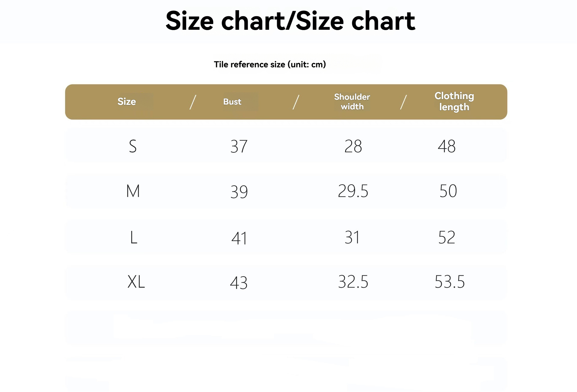This screenshot has width=577, height=392.
Task: Click clothing length value 48
Action: [447, 146]
